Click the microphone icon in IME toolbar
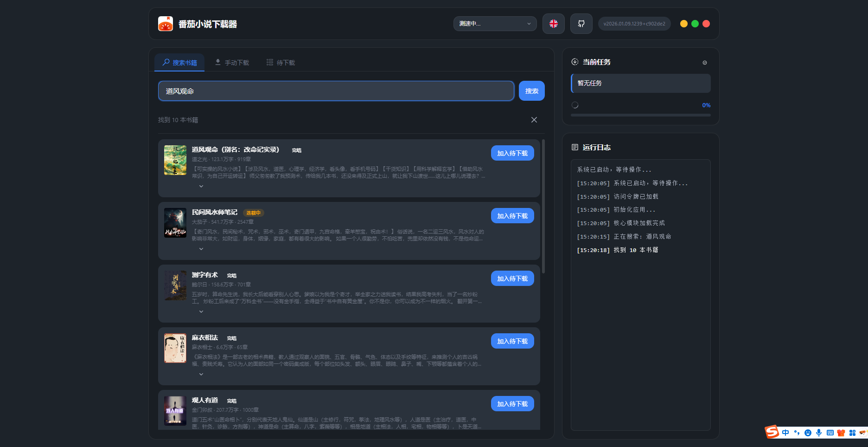The width and height of the screenshot is (868, 447). point(819,433)
